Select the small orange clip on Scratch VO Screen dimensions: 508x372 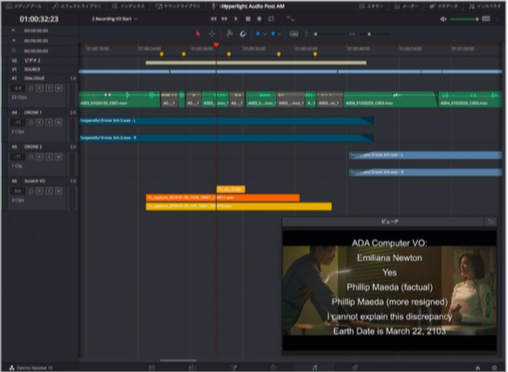231,189
